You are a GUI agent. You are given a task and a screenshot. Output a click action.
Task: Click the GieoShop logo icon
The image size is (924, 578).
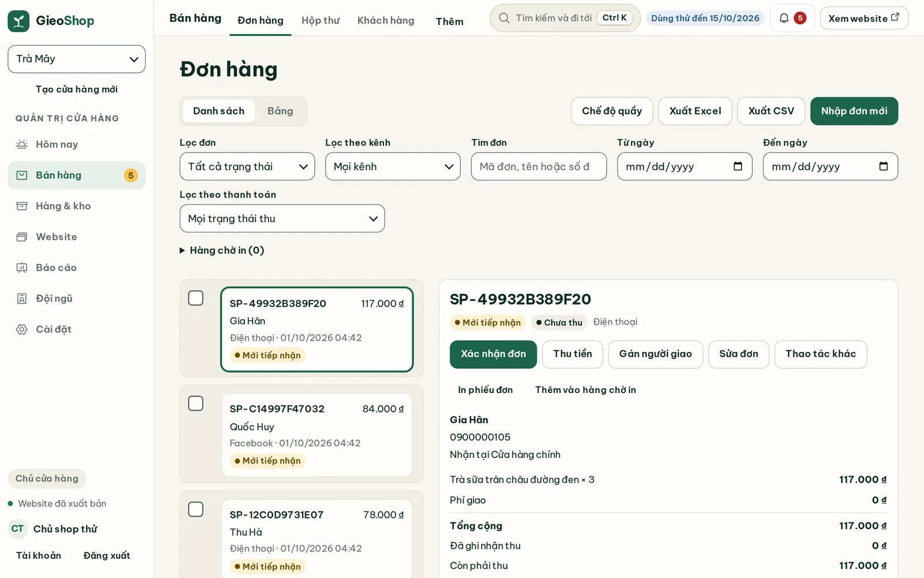pos(18,21)
